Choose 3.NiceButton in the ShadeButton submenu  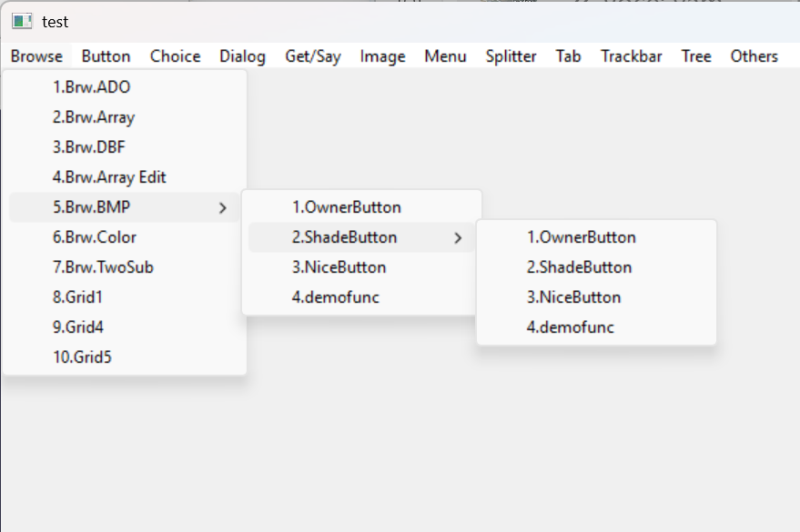pos(596,297)
